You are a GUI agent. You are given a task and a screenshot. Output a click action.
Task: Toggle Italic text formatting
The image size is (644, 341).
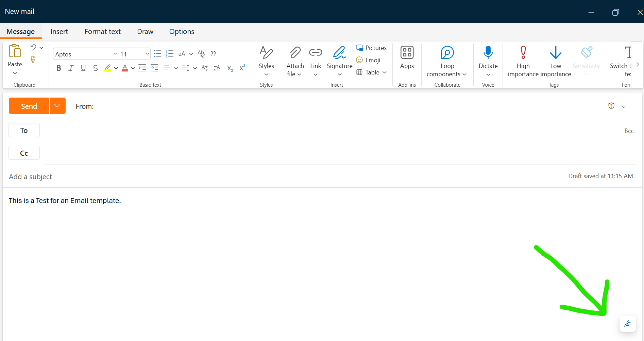[71, 68]
